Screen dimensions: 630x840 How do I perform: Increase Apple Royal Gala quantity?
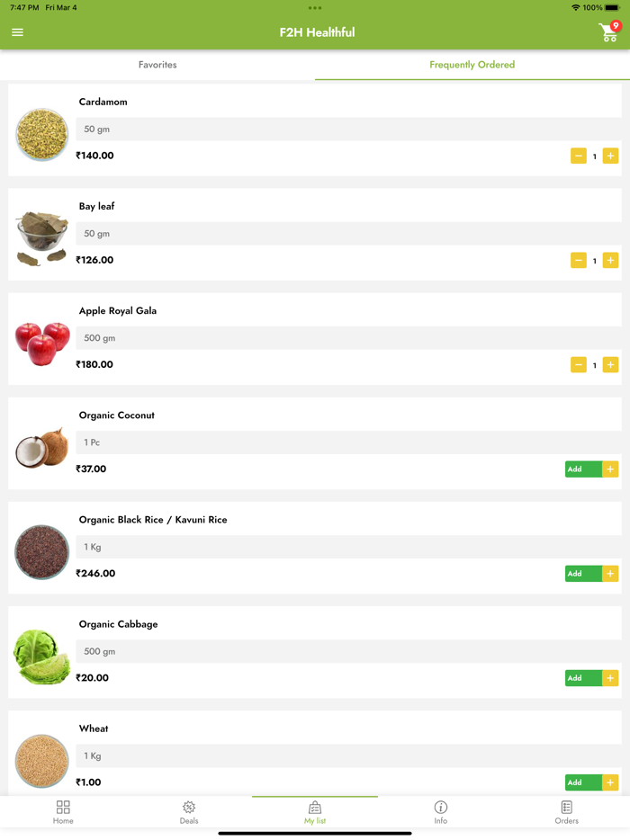click(611, 364)
